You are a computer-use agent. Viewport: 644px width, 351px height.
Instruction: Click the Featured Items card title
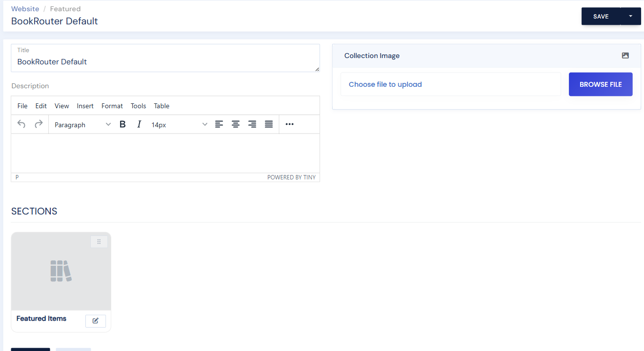point(41,318)
